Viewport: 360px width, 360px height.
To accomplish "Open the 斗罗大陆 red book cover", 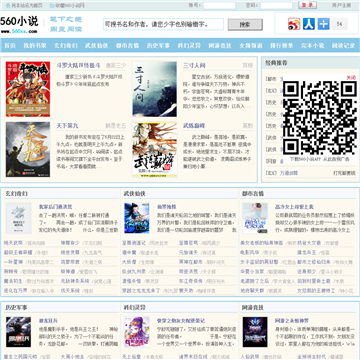I will [28, 89].
